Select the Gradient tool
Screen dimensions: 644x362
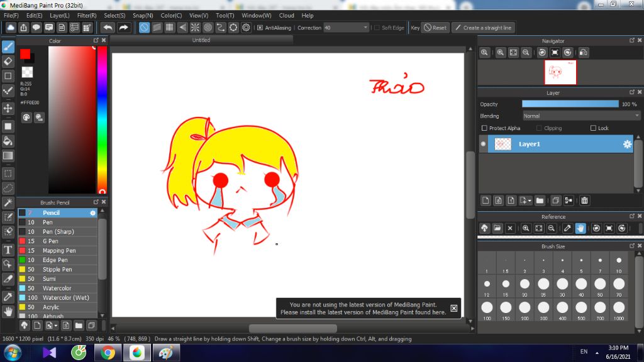point(8,156)
